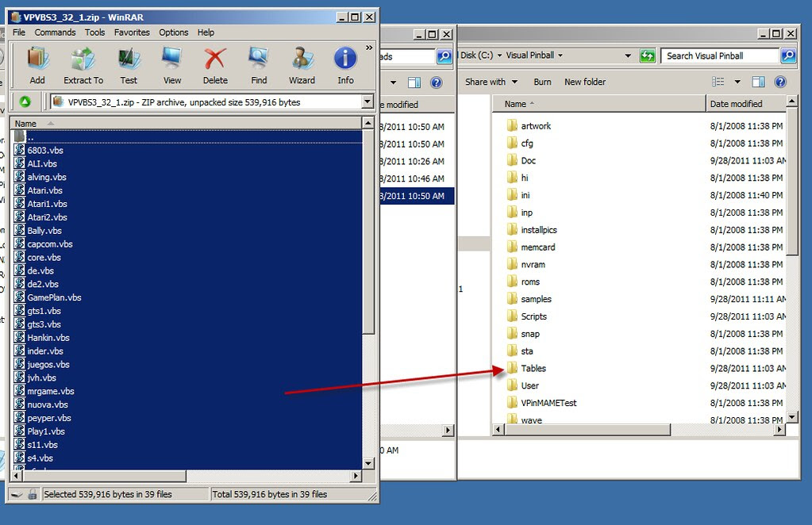This screenshot has width=812, height=525.
Task: Open the address bar history dropdown in Explorer
Action: pos(628,56)
